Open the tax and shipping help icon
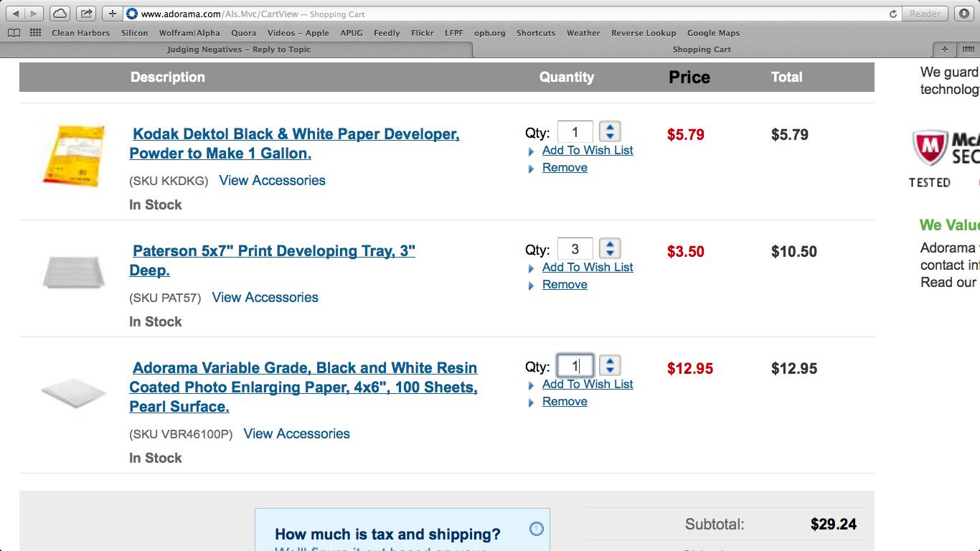 point(536,529)
